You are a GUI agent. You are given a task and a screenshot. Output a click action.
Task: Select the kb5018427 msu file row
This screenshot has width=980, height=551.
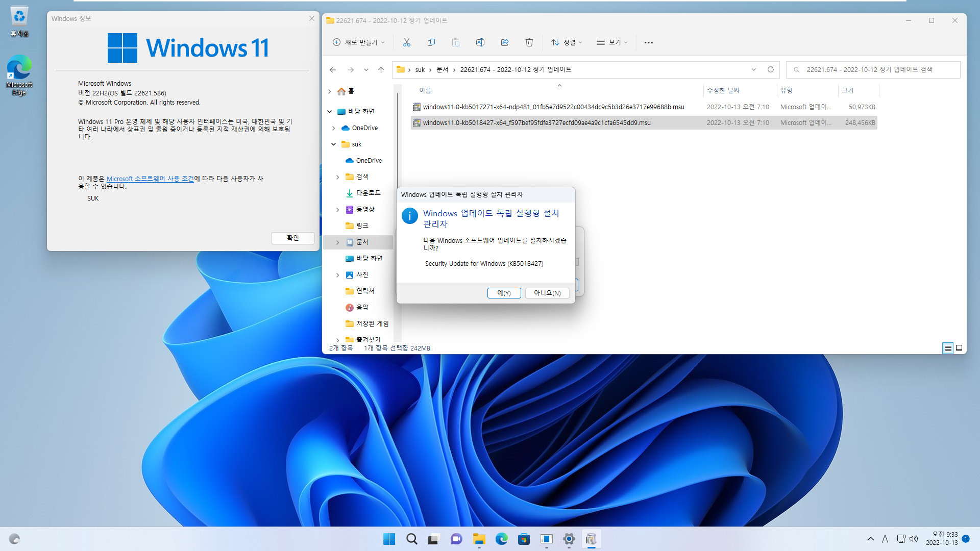tap(644, 123)
